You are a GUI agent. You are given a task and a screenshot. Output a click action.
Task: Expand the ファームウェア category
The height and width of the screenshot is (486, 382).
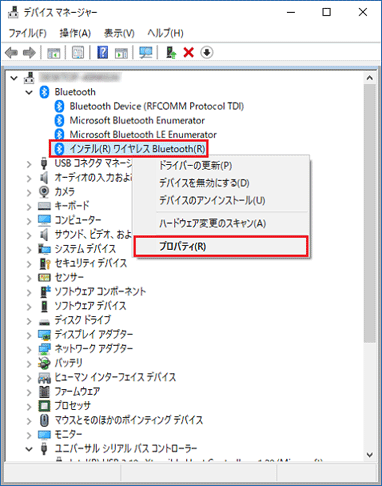[x=29, y=392]
